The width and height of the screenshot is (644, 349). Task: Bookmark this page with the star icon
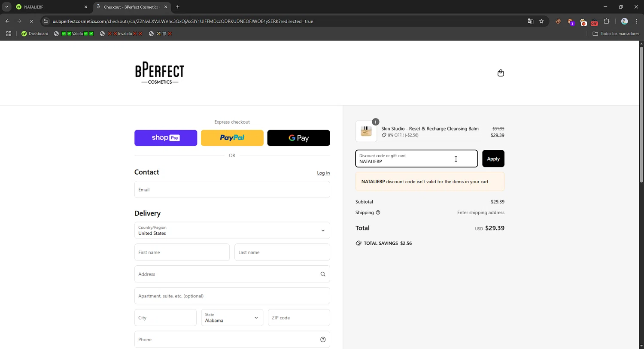(x=541, y=21)
